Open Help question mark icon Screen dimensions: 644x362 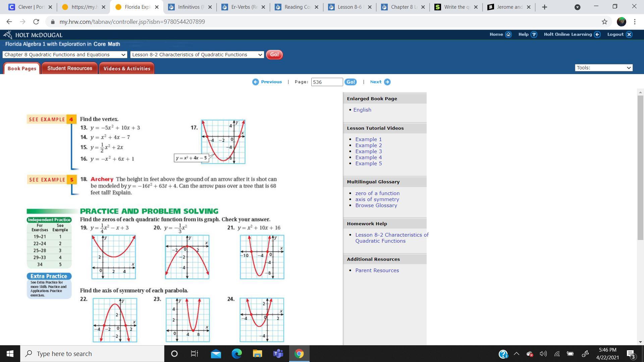[x=534, y=35]
